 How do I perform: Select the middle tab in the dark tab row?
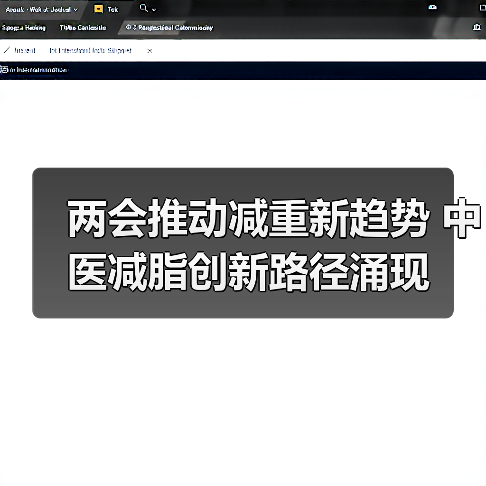tap(83, 28)
